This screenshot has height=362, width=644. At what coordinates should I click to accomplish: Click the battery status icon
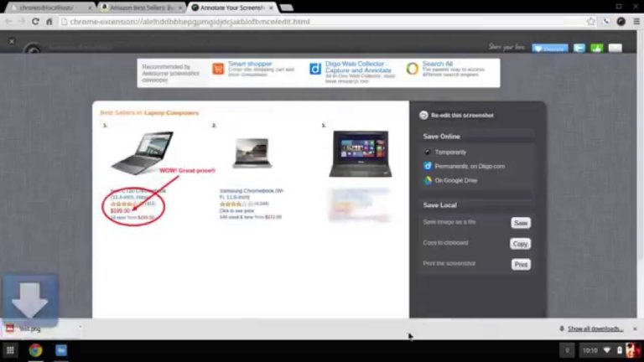[x=620, y=350]
